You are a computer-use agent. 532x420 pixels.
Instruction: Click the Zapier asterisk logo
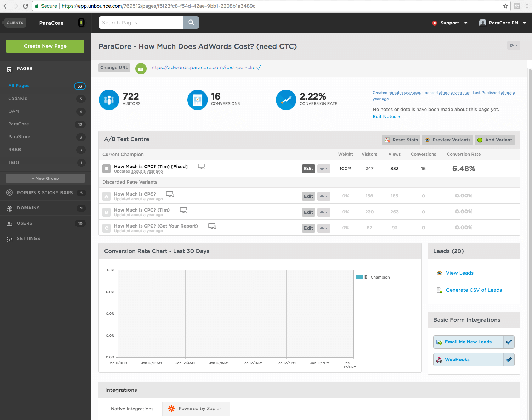click(x=171, y=409)
